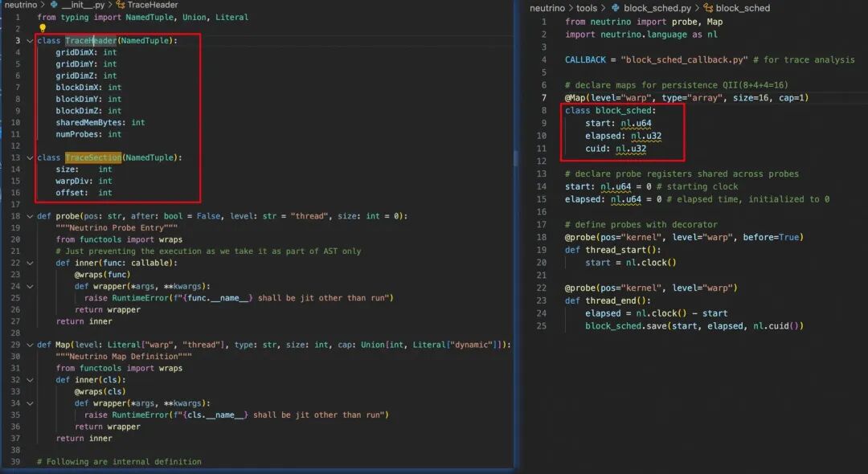This screenshot has height=474, width=868.
Task: Click the @Map decorator line
Action: [687, 98]
